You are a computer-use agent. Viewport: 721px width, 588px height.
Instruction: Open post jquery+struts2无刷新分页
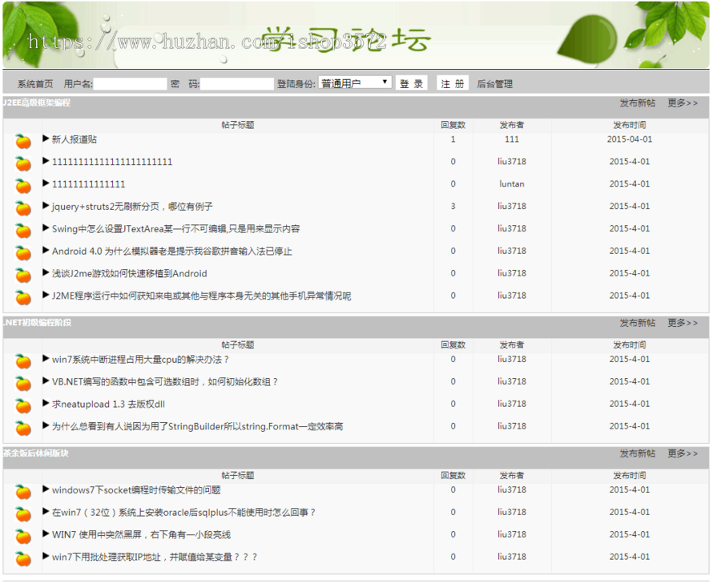[132, 207]
